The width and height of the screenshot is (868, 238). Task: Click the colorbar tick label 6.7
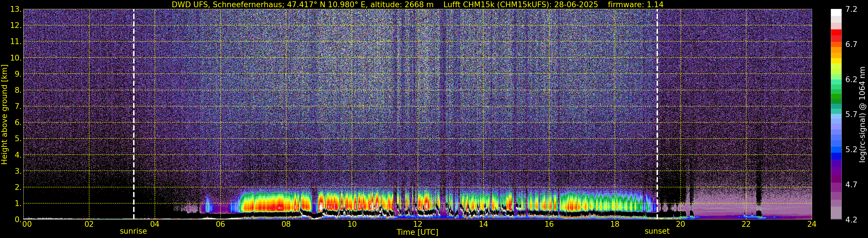tap(851, 44)
